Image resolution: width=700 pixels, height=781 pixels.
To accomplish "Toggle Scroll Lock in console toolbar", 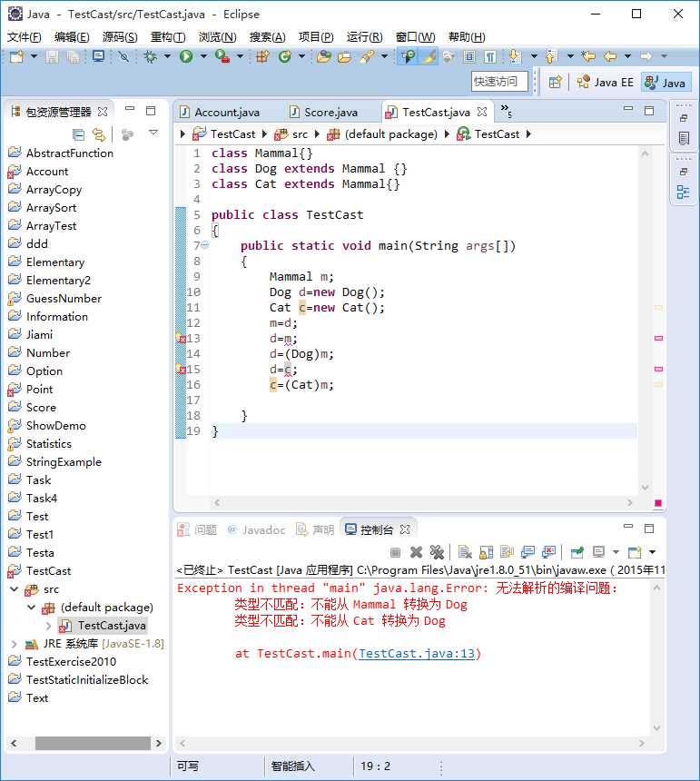I will click(486, 552).
